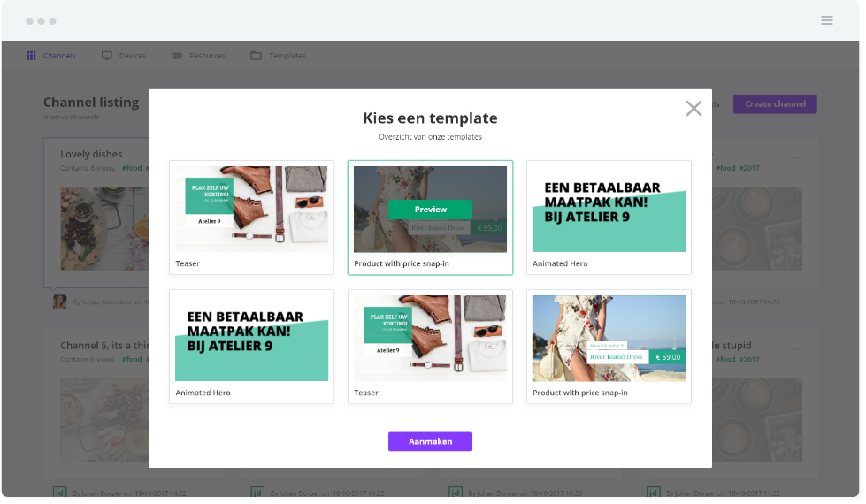Click the Templates folder icon
This screenshot has width=866, height=504.
point(256,56)
